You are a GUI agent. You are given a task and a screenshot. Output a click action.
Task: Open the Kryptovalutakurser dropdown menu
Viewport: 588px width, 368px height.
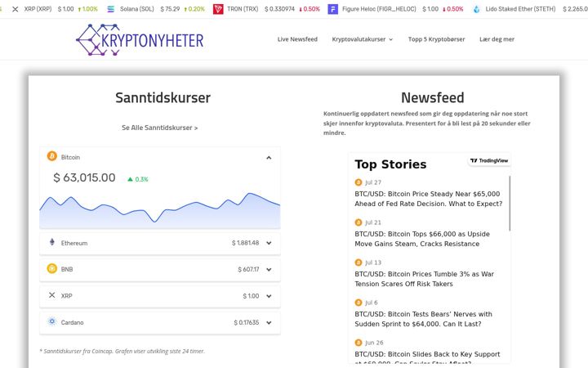pos(363,39)
